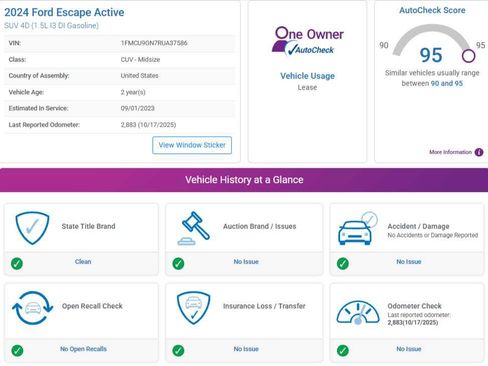Viewport: 488px width, 366px height.
Task: Click green checkmark beside Clean status
Action: tap(17, 263)
